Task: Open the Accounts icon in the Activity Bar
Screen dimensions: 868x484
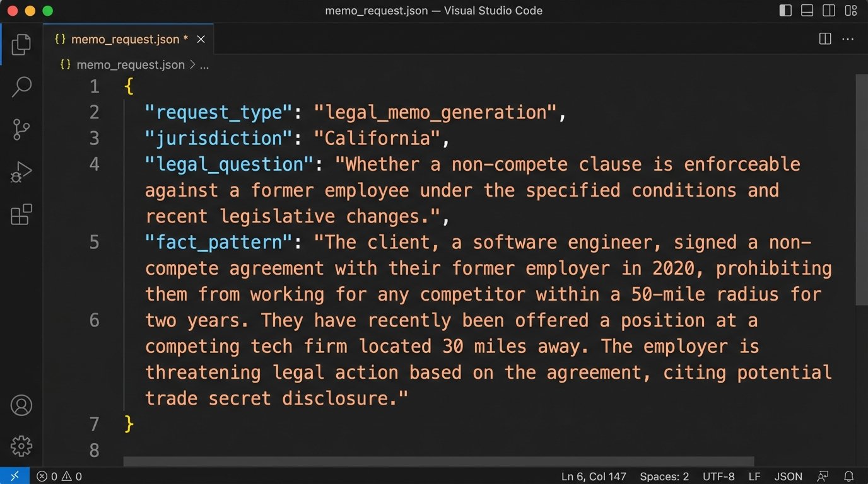Action: point(21,405)
